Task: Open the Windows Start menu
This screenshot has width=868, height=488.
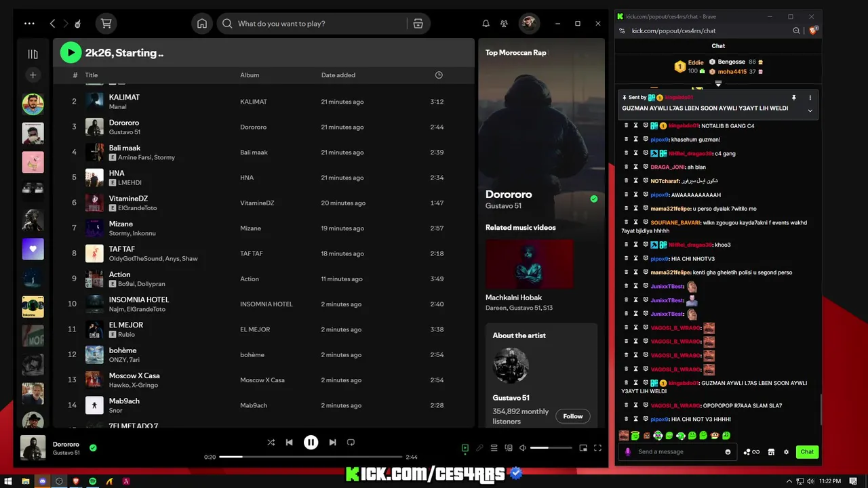Action: [9, 481]
